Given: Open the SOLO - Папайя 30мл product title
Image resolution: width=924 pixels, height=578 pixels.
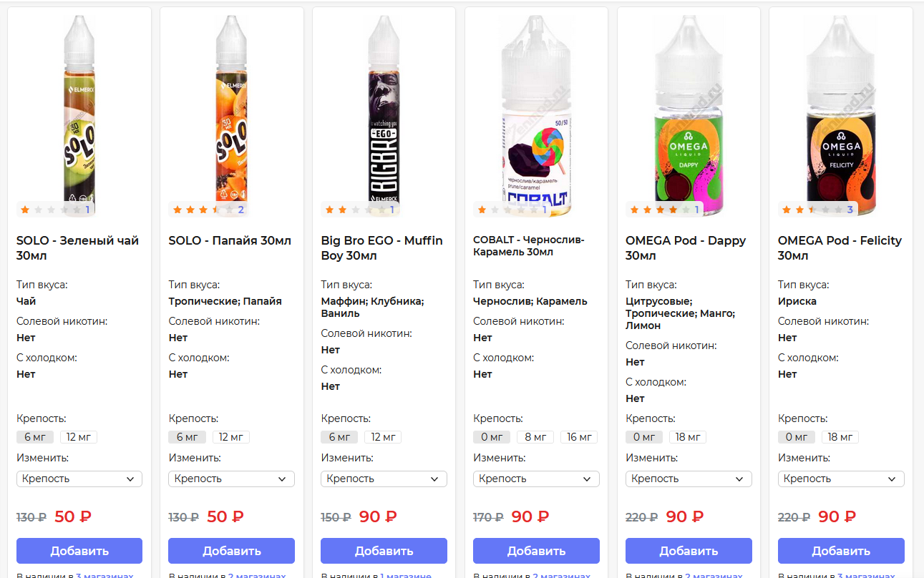Looking at the screenshot, I should (x=230, y=240).
